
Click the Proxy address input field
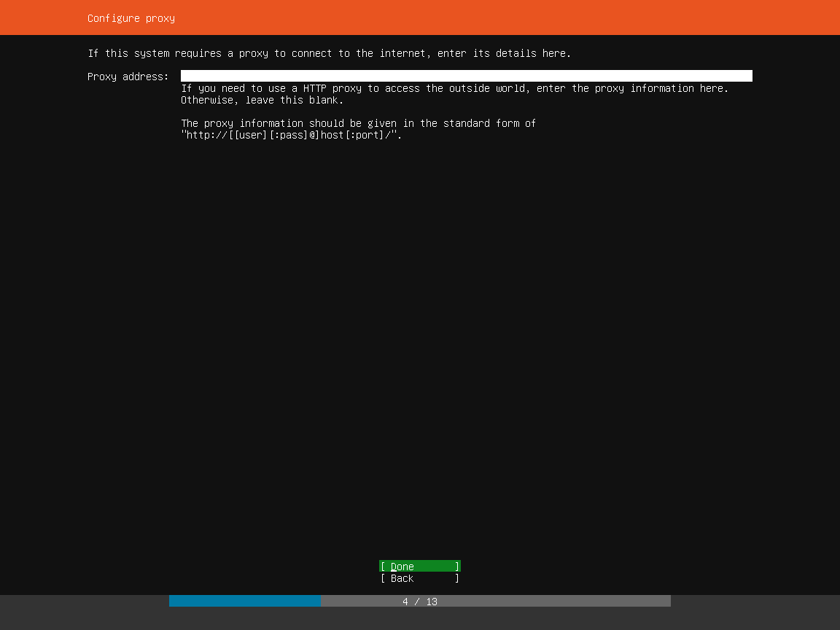(466, 76)
